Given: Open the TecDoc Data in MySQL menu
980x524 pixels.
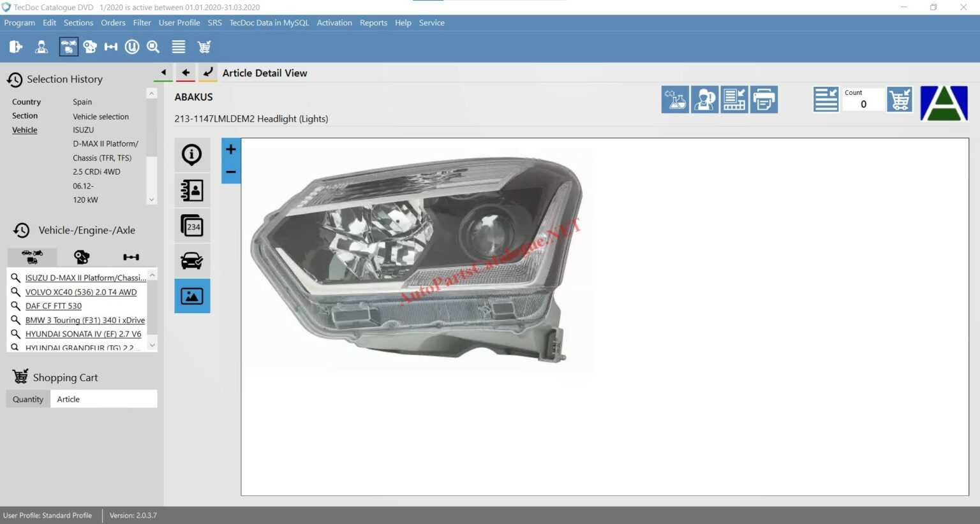Looking at the screenshot, I should pyautogui.click(x=269, y=22).
